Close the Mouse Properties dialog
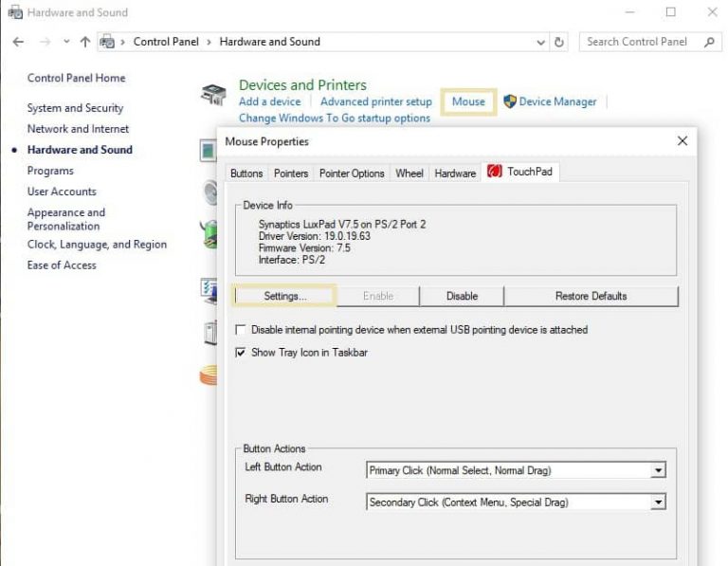The image size is (728, 566). pos(682,141)
